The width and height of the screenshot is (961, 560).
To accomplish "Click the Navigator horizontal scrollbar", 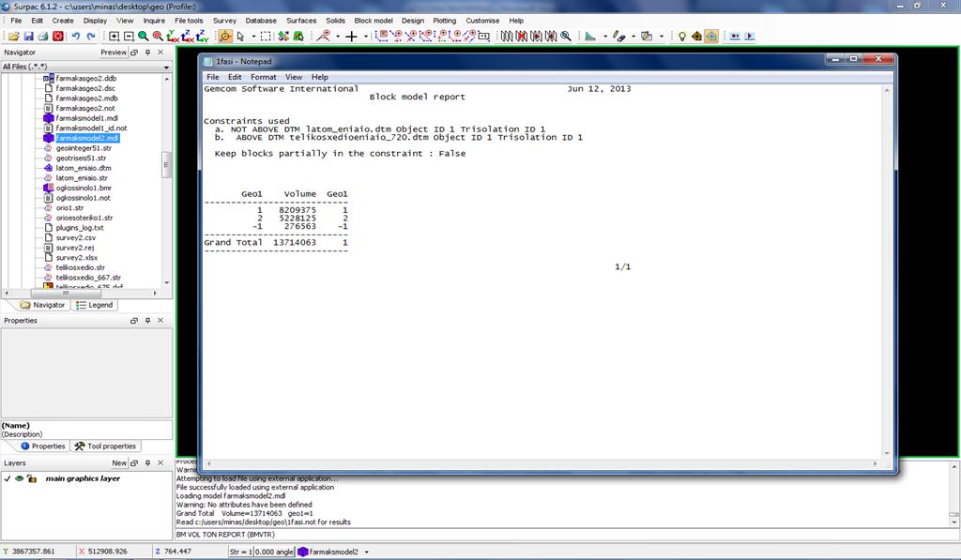I will coord(81,294).
